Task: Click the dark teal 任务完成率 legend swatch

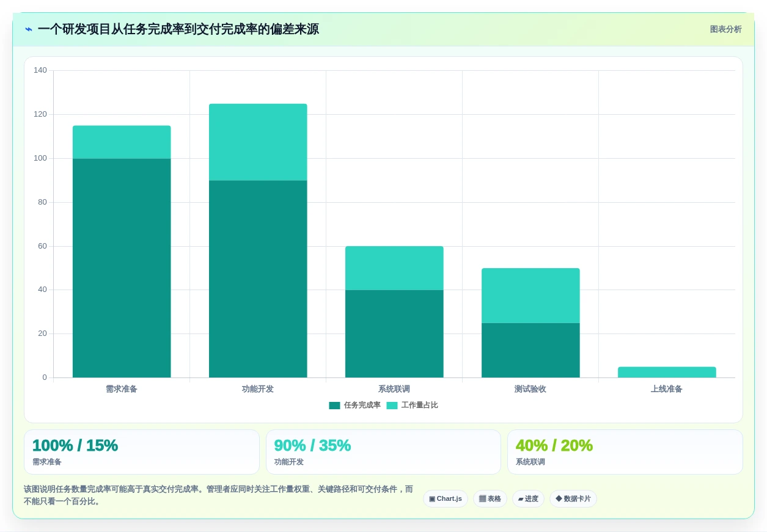Action: coord(334,406)
